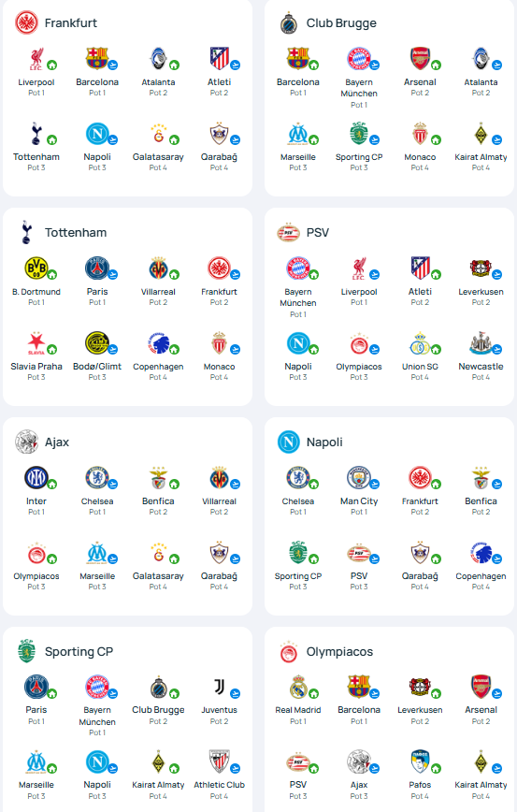Screen dimensions: 517x812
Task: Click Man City crest in Napoli card
Action: pos(358,477)
